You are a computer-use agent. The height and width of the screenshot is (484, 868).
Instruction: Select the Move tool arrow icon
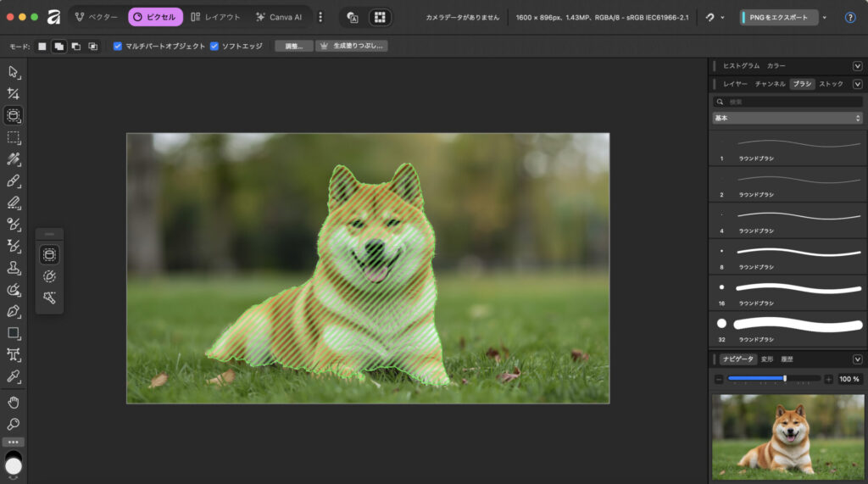(14, 71)
